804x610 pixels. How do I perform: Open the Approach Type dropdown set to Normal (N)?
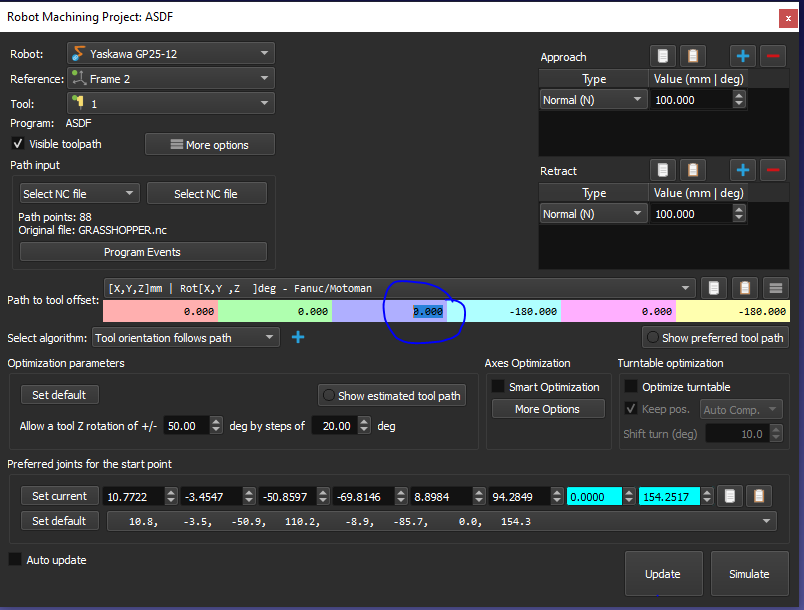594,100
